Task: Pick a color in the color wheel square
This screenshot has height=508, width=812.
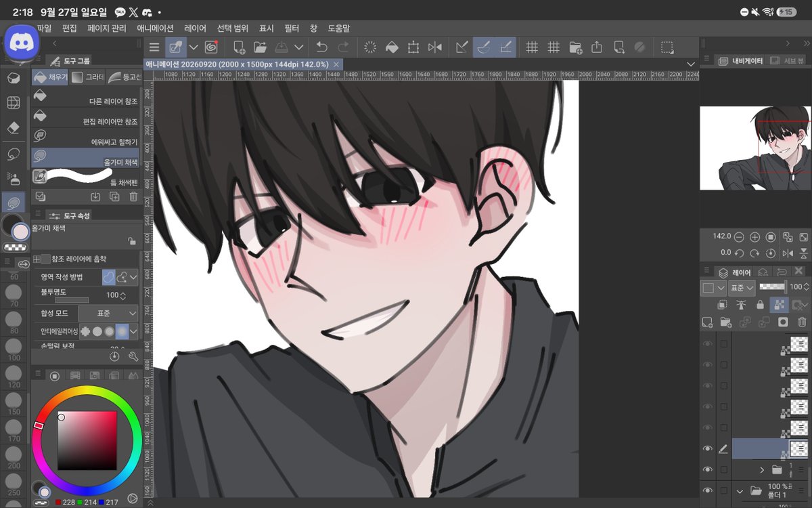Action: coord(87,440)
